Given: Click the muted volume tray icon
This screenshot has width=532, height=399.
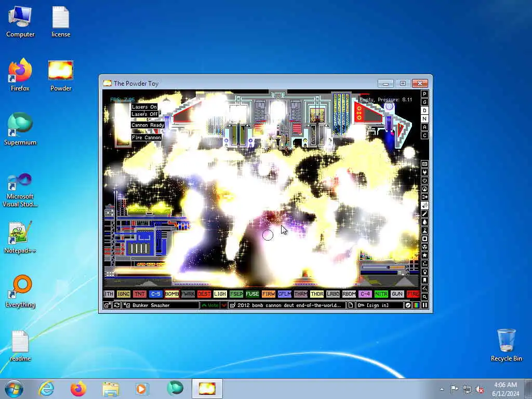Looking at the screenshot, I should pyautogui.click(x=480, y=389).
